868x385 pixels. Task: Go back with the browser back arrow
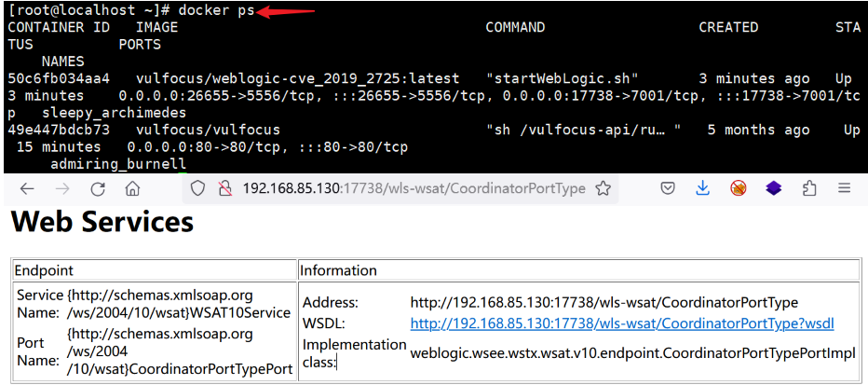point(27,189)
